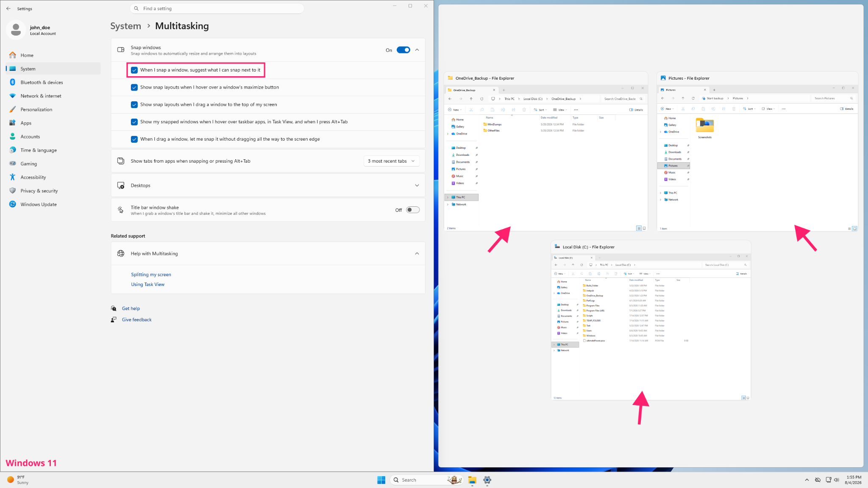
Task: Click the search magnifier in Find a setting
Action: (x=136, y=8)
